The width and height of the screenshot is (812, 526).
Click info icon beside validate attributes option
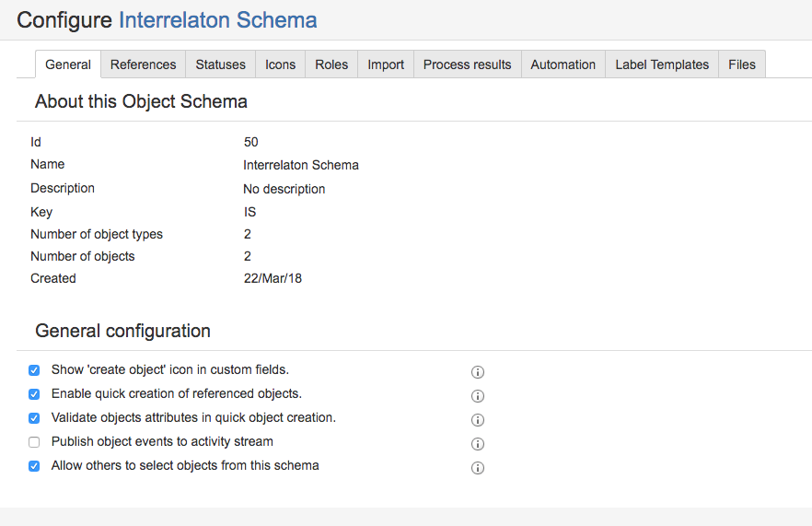(x=478, y=420)
